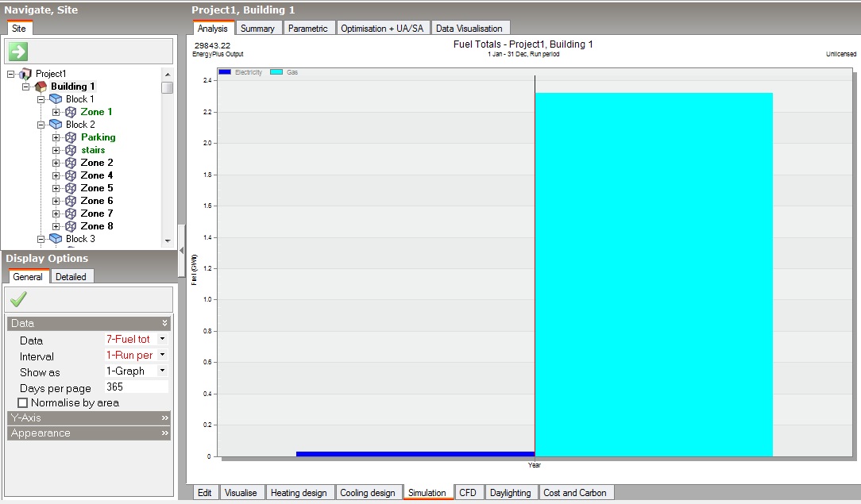Select the Project1 site icon
This screenshot has height=504, width=861.
coord(25,74)
